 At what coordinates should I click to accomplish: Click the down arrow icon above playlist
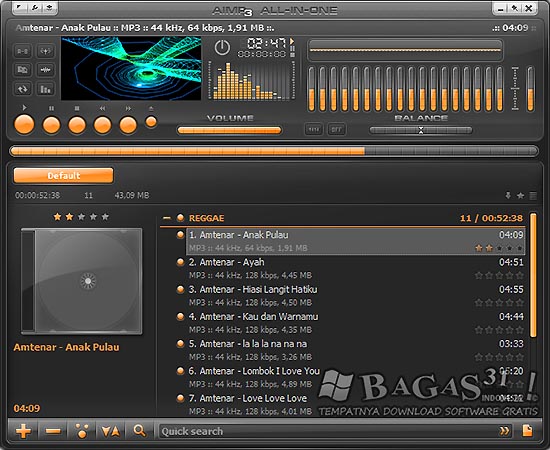[x=508, y=195]
